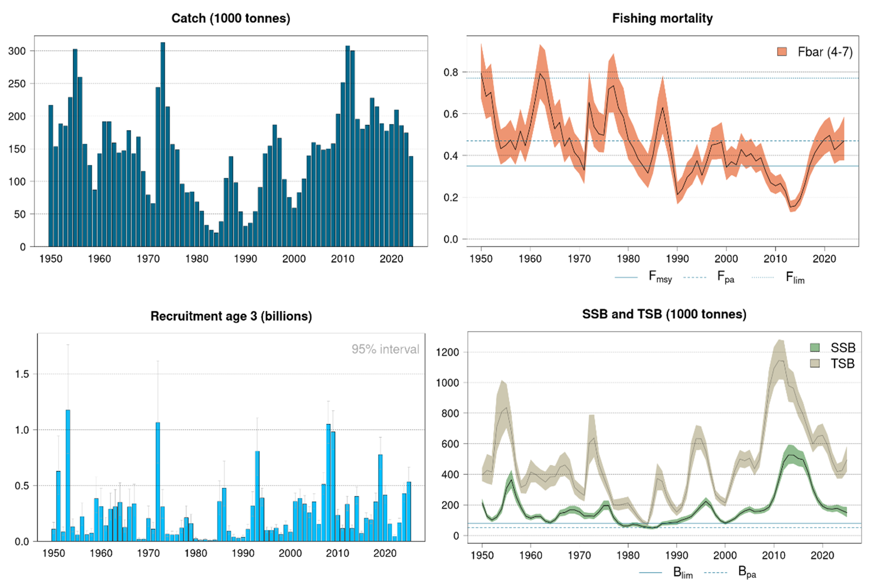Click the 1200 tick on SSB/TSB y-axis
This screenshot has width=879, height=588.
pyautogui.click(x=447, y=352)
